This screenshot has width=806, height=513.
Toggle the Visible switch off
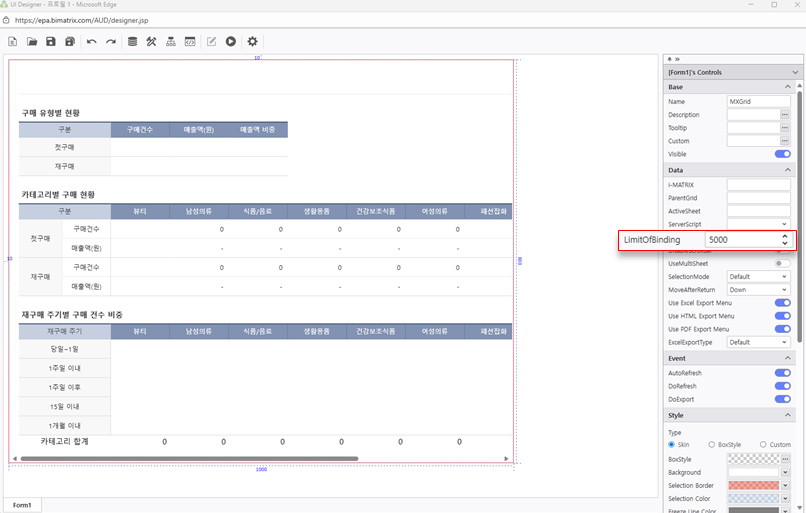point(782,154)
